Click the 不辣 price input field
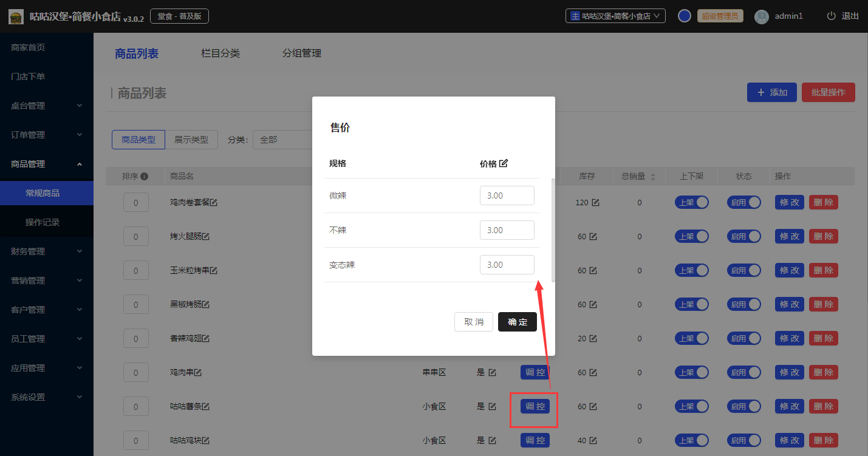The image size is (868, 456). tap(507, 230)
